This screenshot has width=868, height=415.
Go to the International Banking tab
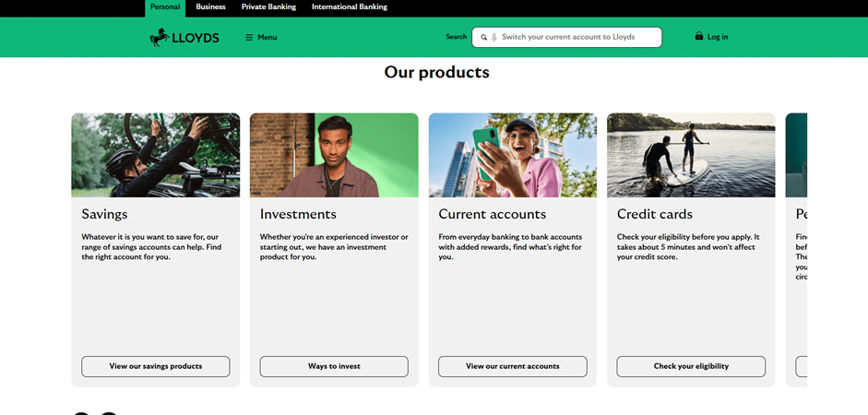click(350, 7)
